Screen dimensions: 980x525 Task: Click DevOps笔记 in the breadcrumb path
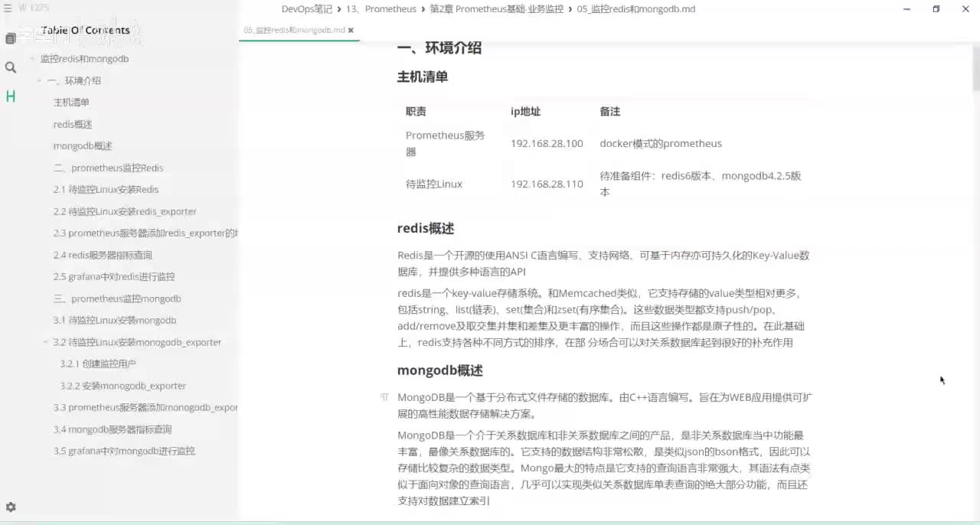coord(307,9)
